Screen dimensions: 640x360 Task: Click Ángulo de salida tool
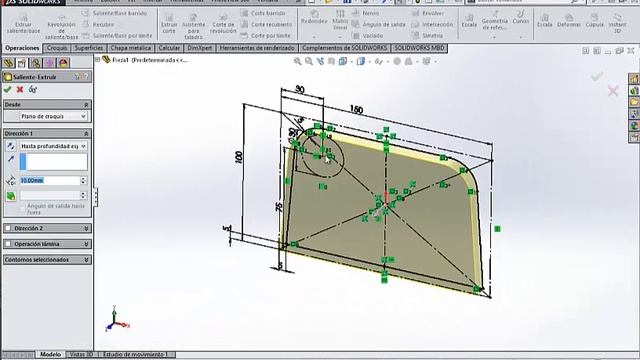coord(379,24)
